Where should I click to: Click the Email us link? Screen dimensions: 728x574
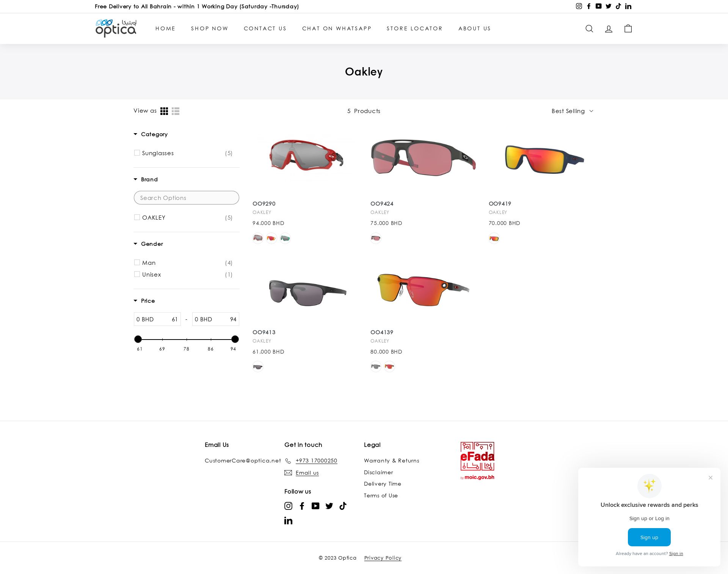[307, 473]
